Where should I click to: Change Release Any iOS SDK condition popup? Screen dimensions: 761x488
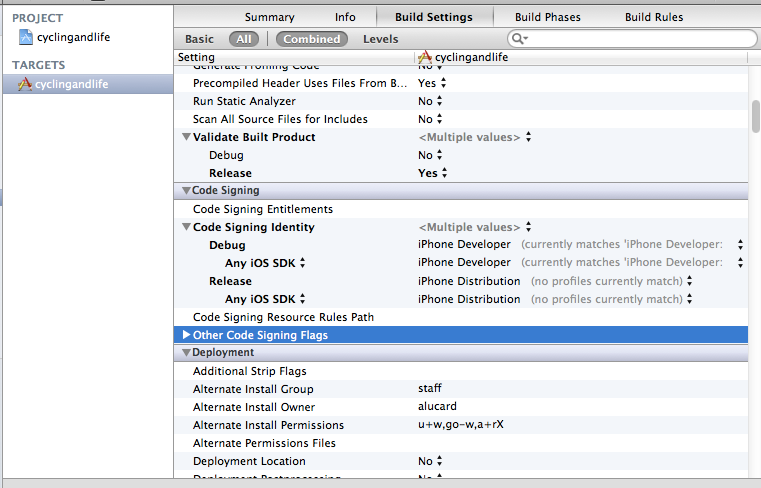302,299
